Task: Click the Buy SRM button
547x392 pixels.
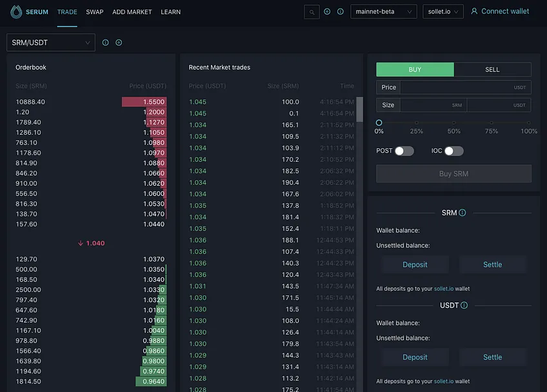Action: coord(453,173)
